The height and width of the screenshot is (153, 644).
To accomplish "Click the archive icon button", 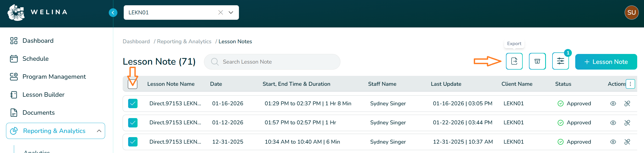I will (537, 61).
